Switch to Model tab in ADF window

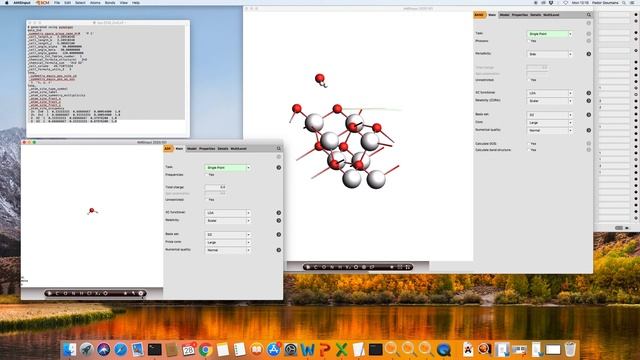pos(191,149)
